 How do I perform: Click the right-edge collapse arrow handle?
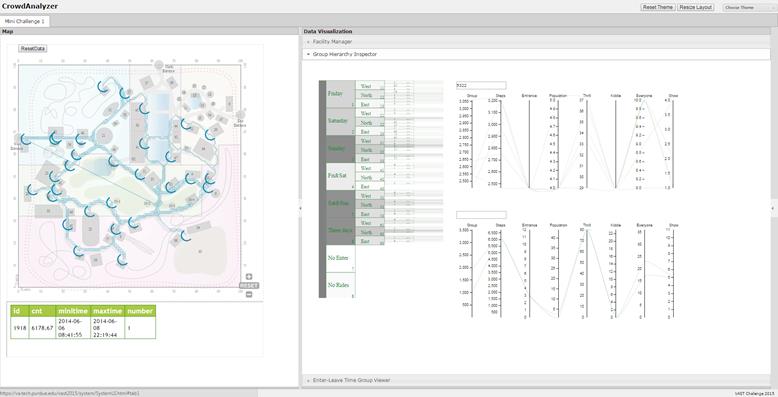pyautogui.click(x=773, y=209)
